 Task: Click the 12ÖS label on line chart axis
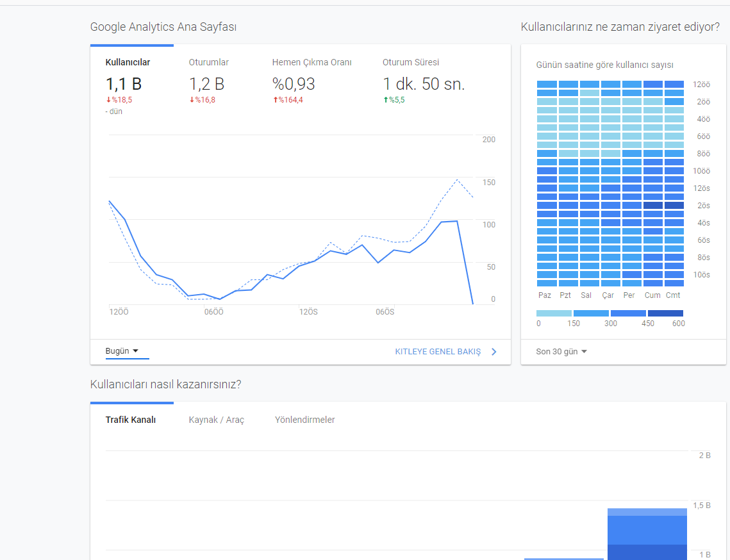[x=308, y=312]
